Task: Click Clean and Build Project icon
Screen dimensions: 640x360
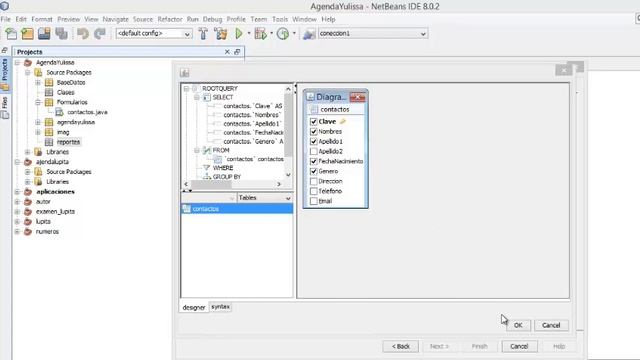Action: 220,33
